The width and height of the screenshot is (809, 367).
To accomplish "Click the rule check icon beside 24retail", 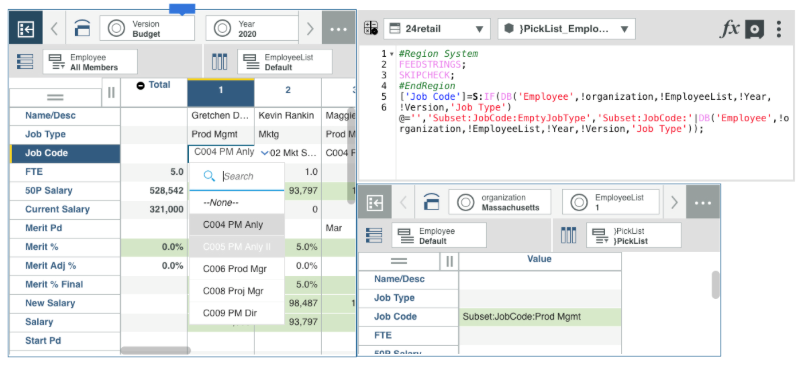I will tap(370, 28).
